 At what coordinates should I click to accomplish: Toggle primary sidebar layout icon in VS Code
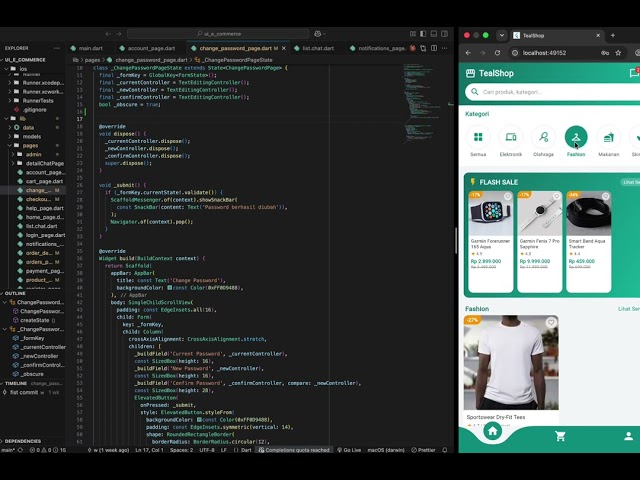tap(423, 34)
